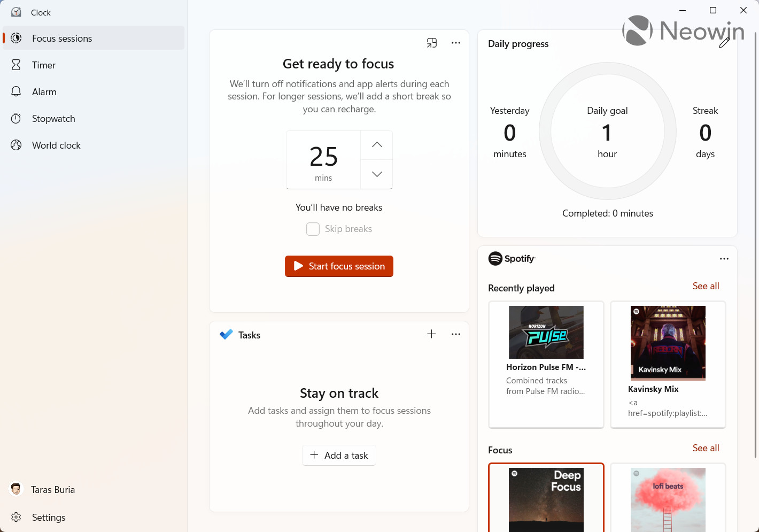The height and width of the screenshot is (532, 759).
Task: Toggle the Skip breaks checkbox
Action: pos(313,229)
